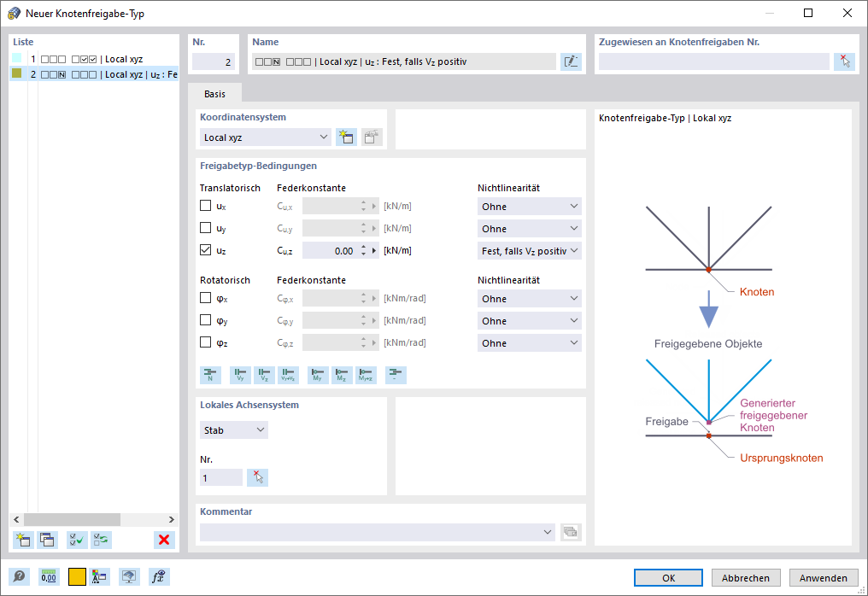This screenshot has width=868, height=596.
Task: Click the Cu,z spring constant arrow button
Action: (x=374, y=251)
